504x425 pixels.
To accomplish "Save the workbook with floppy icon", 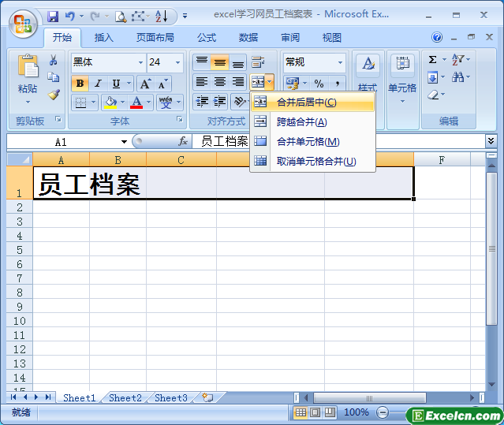I will [53, 16].
